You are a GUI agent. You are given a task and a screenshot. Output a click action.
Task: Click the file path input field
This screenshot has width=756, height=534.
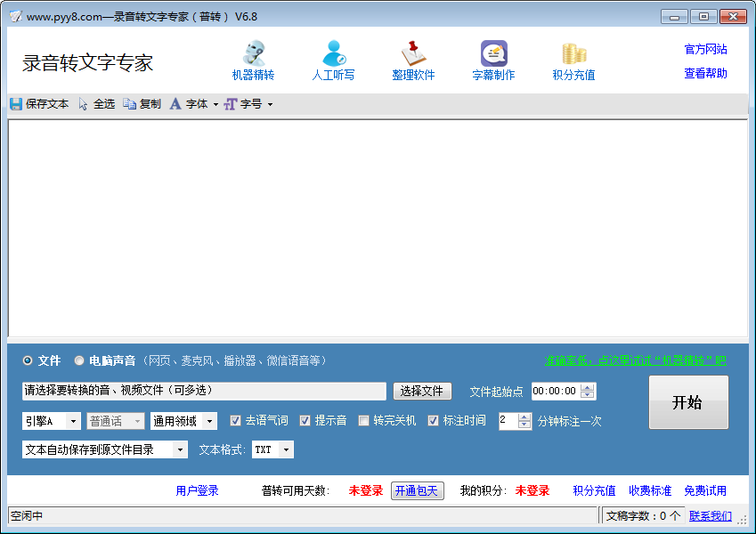point(204,391)
